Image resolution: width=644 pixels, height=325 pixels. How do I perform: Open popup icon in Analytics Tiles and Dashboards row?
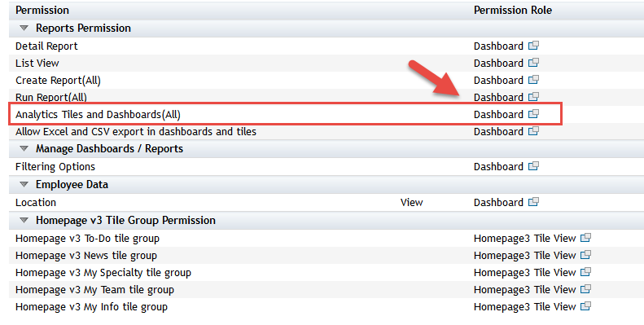[533, 114]
